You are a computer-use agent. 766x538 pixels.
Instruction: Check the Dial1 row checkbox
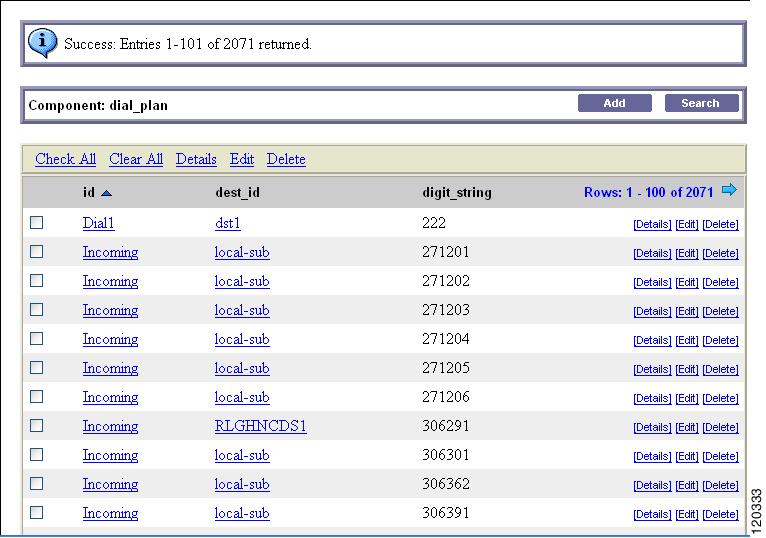point(37,223)
